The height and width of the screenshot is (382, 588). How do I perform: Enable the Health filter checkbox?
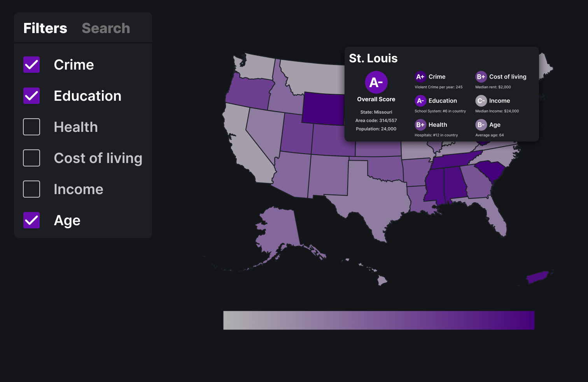[31, 127]
